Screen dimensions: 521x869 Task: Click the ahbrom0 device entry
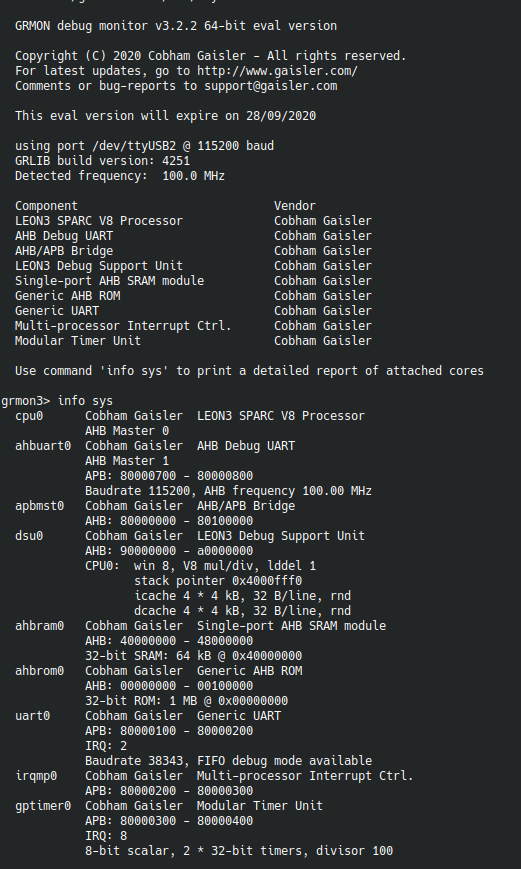point(39,671)
